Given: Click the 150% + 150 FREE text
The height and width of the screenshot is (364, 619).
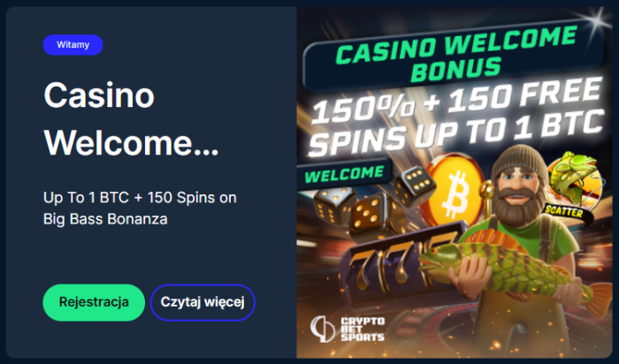Looking at the screenshot, I should [458, 101].
